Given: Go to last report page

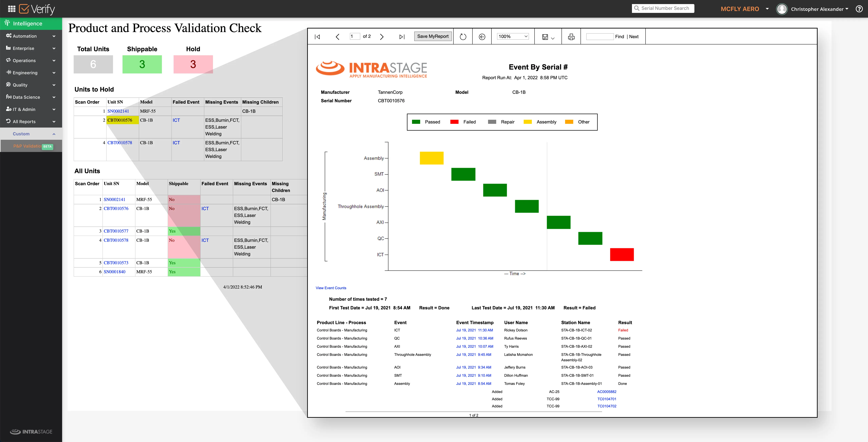Looking at the screenshot, I should click(x=402, y=37).
